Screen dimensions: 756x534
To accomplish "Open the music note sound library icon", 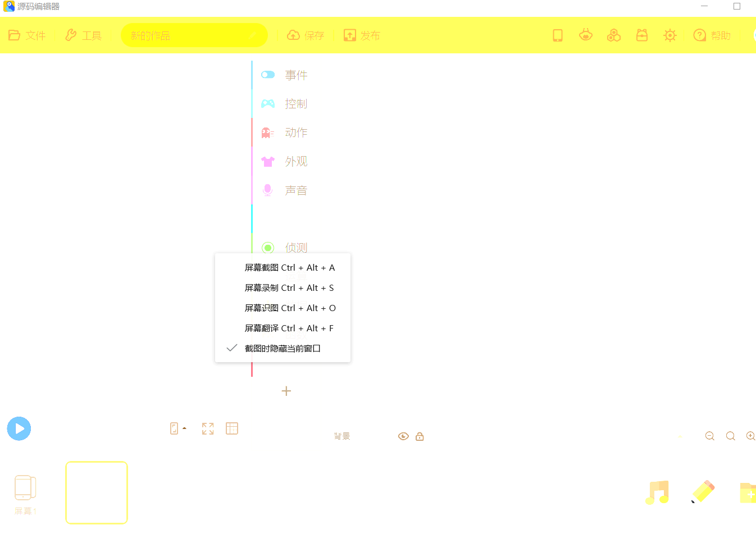I will click(658, 492).
